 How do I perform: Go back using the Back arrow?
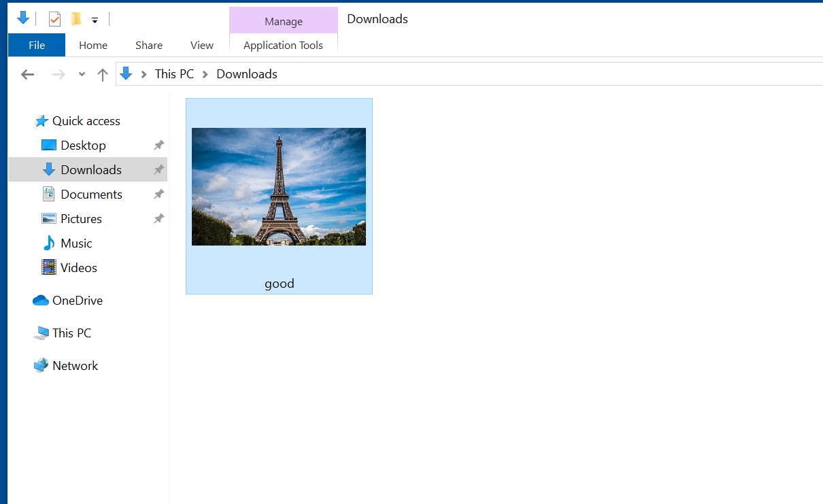27,75
